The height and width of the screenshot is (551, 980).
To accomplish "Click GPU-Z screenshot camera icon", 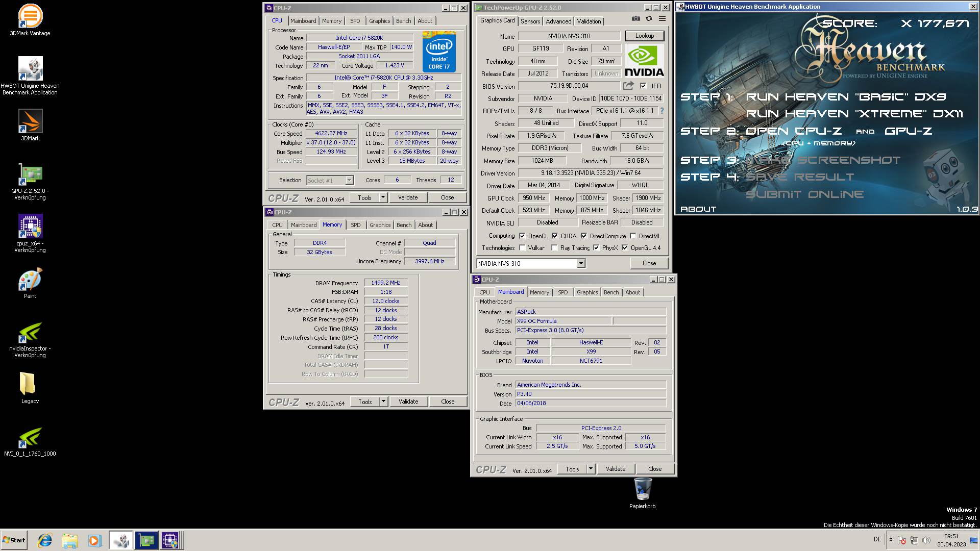I will [635, 19].
